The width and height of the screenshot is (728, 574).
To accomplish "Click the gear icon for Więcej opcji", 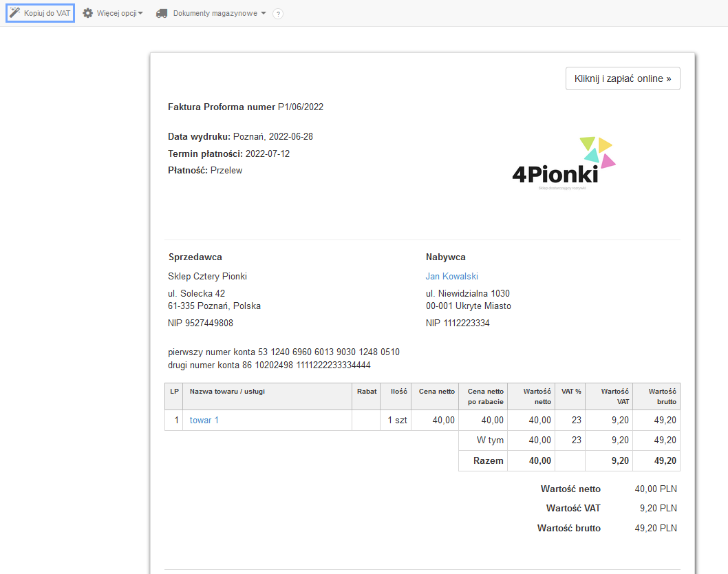I will coord(88,13).
